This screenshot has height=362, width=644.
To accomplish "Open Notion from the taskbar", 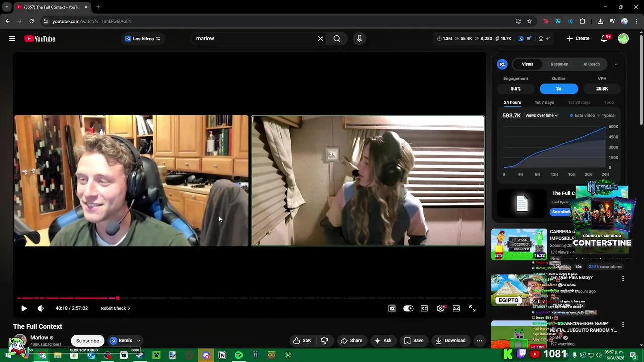I will pyautogui.click(x=222, y=355).
